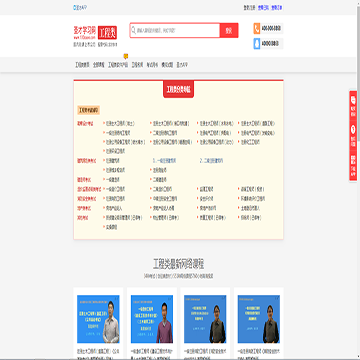The image size is (360, 360).
Task: Click the middle red floating sidebar button
Action: tap(353, 136)
